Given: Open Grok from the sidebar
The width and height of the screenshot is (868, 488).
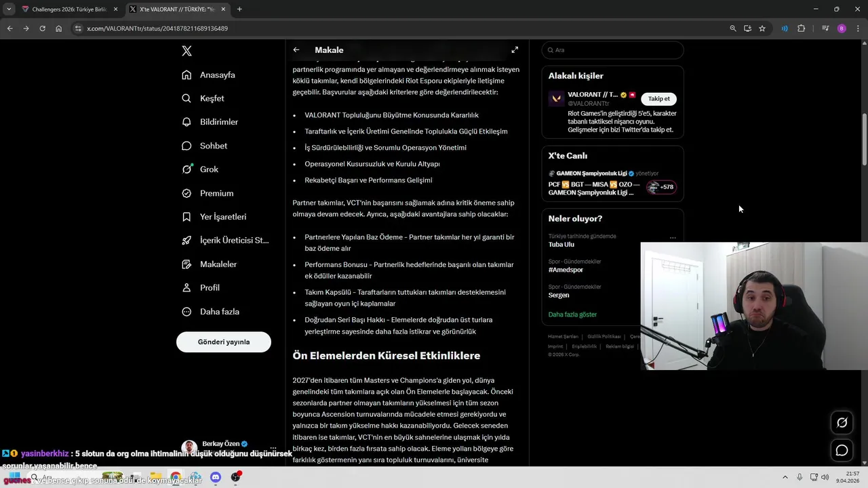Looking at the screenshot, I should [x=200, y=169].
